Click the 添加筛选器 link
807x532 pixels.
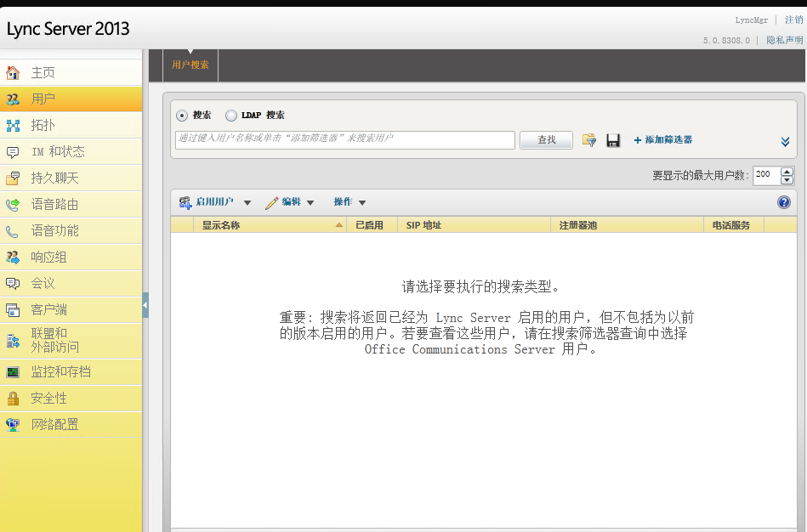663,140
